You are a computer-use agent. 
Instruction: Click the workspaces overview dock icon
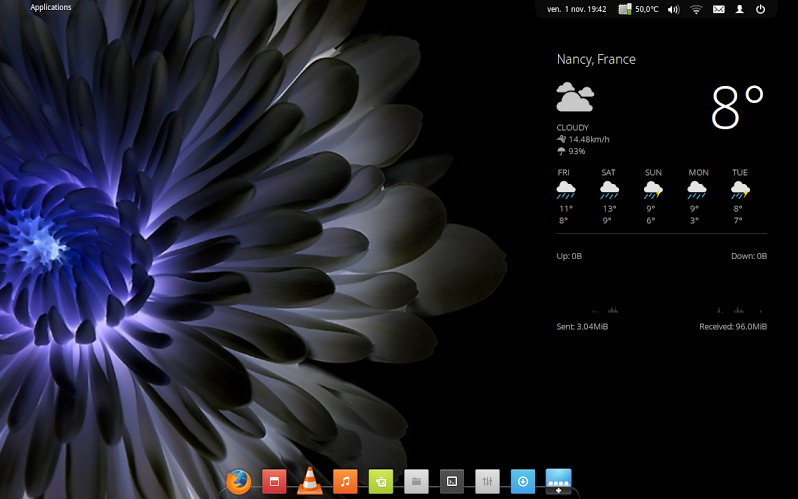click(558, 481)
